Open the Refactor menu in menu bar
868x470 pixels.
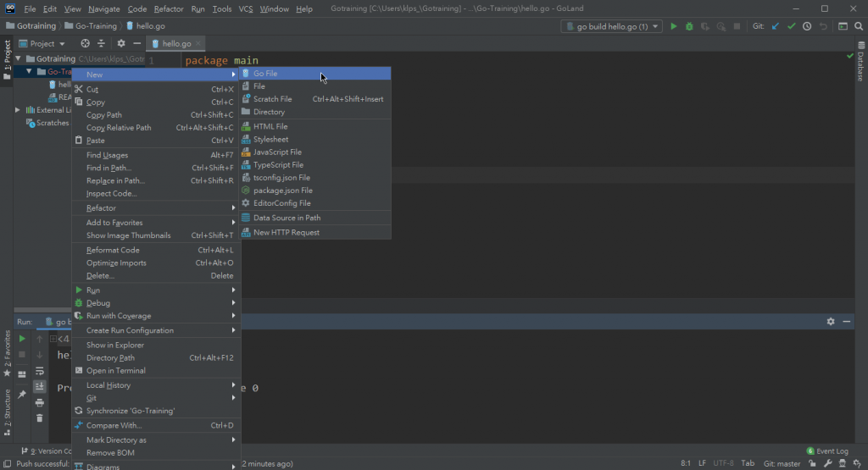tap(169, 8)
